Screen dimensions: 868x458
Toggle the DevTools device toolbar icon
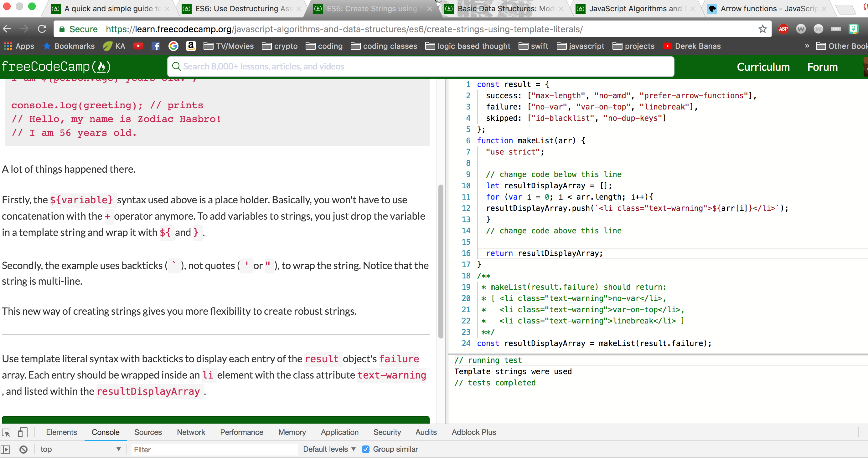[23, 432]
